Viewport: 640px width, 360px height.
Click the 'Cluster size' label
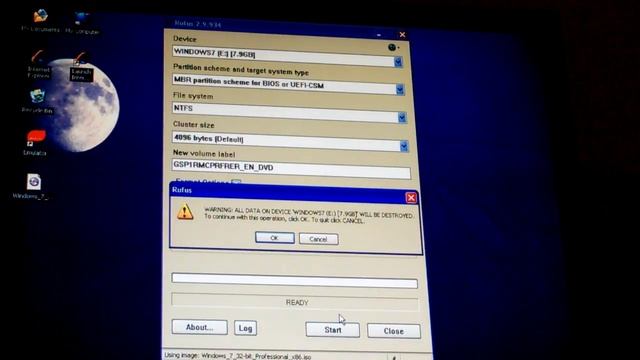point(193,124)
